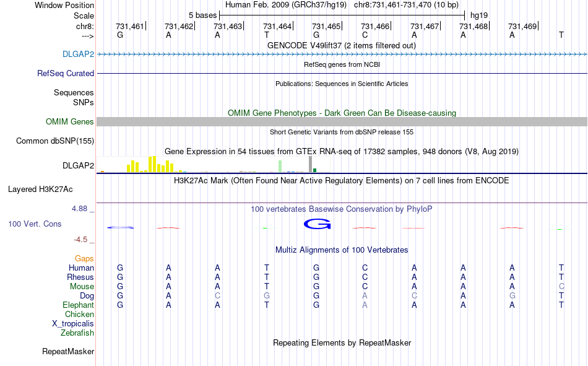Select the Mouse species row label

pos(82,286)
